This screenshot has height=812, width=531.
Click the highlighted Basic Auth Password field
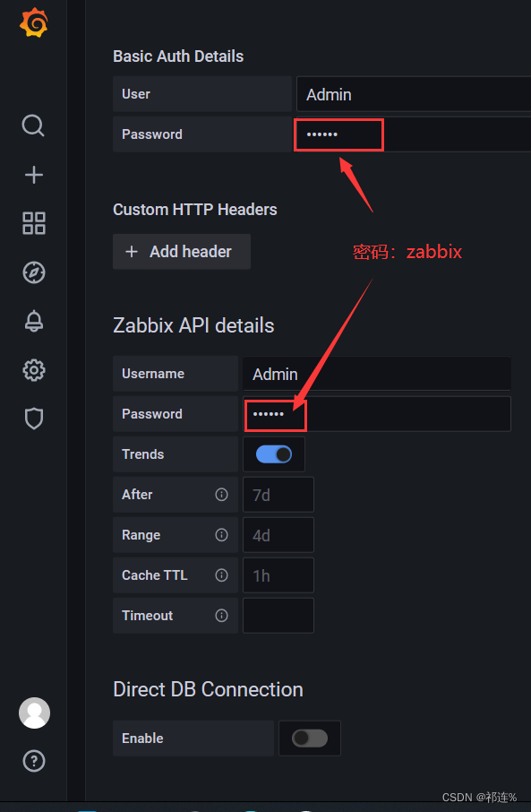(338, 134)
